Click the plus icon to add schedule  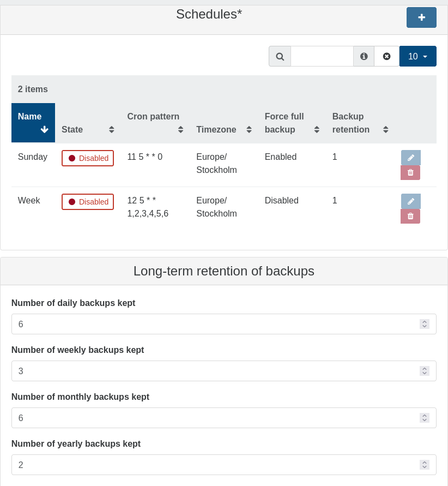tap(421, 17)
